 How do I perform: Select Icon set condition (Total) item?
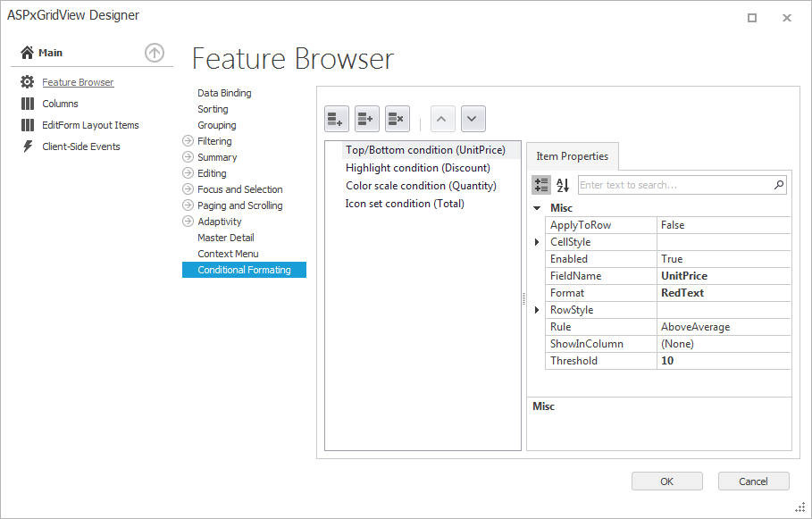pos(405,204)
